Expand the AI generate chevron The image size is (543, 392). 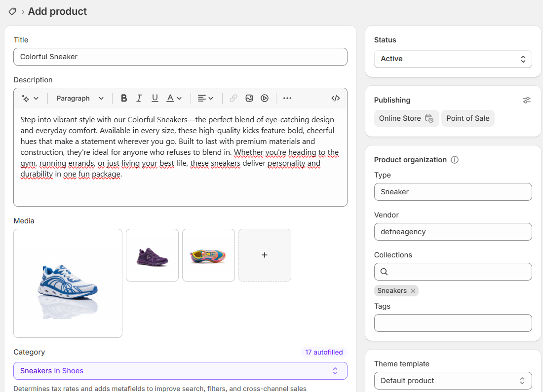(x=36, y=98)
